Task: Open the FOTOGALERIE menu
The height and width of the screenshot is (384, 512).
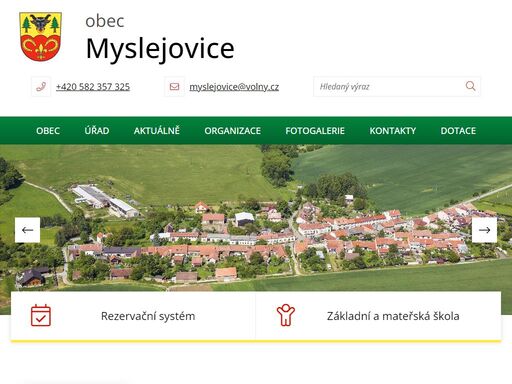Action: 315,131
